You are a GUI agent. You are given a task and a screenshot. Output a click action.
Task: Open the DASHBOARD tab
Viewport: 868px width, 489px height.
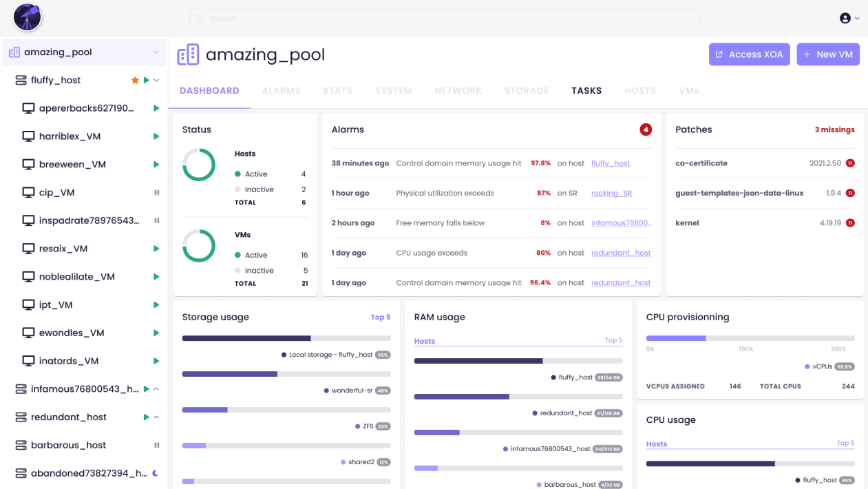[x=209, y=91]
